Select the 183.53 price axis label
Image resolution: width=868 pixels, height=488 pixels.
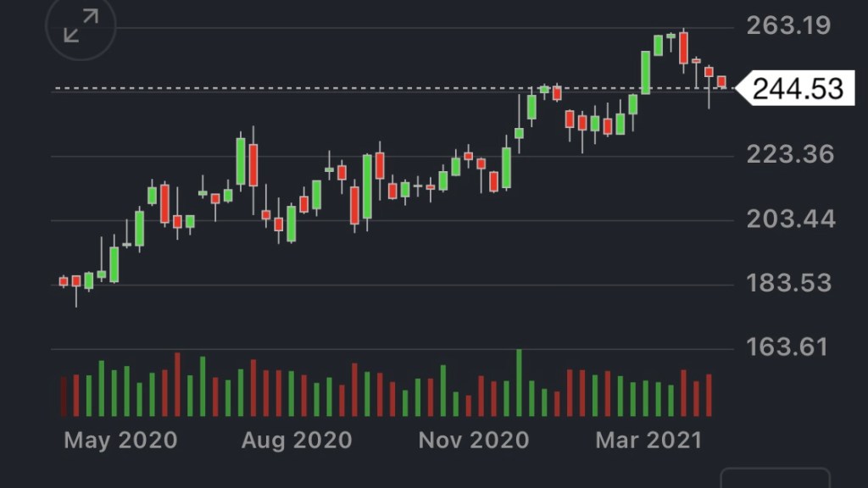click(789, 283)
